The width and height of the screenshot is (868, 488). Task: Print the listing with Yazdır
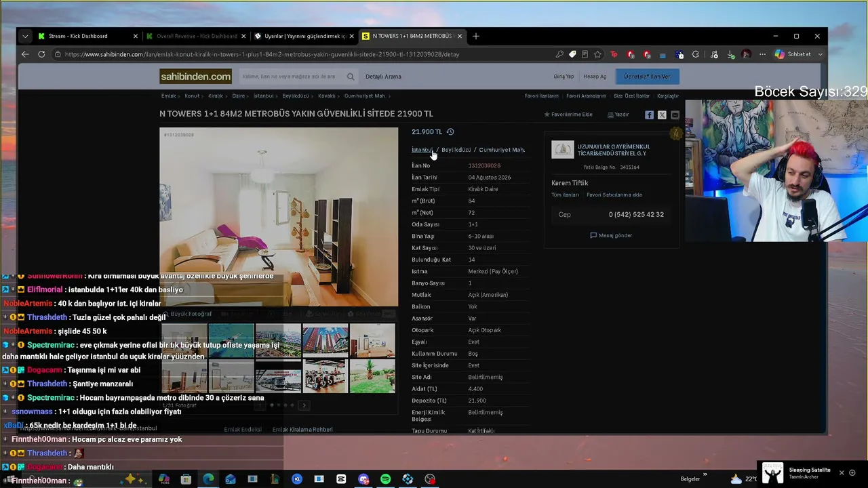point(618,115)
